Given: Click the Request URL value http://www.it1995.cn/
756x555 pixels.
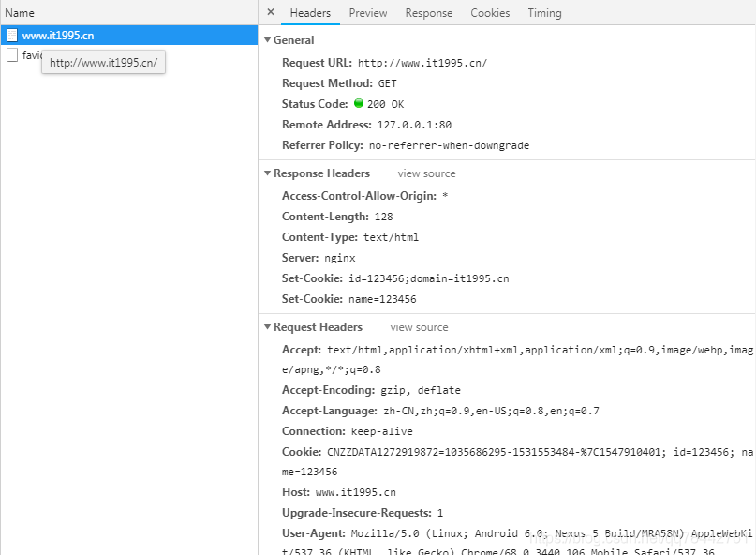Looking at the screenshot, I should pyautogui.click(x=422, y=63).
